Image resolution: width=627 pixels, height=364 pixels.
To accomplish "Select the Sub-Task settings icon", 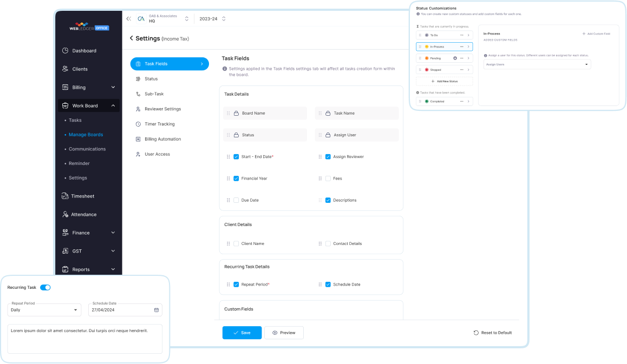I will click(138, 94).
